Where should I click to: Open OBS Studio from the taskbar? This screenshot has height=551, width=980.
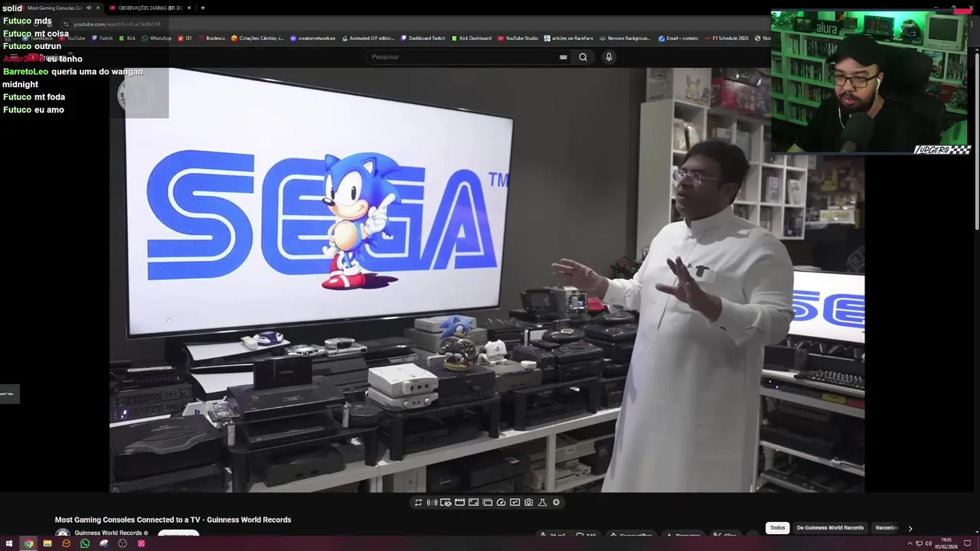tap(122, 543)
